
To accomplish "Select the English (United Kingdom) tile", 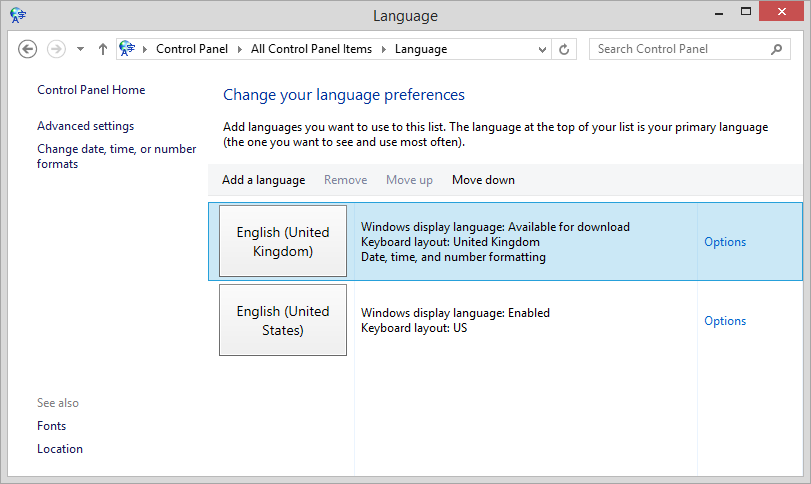I will tap(283, 241).
